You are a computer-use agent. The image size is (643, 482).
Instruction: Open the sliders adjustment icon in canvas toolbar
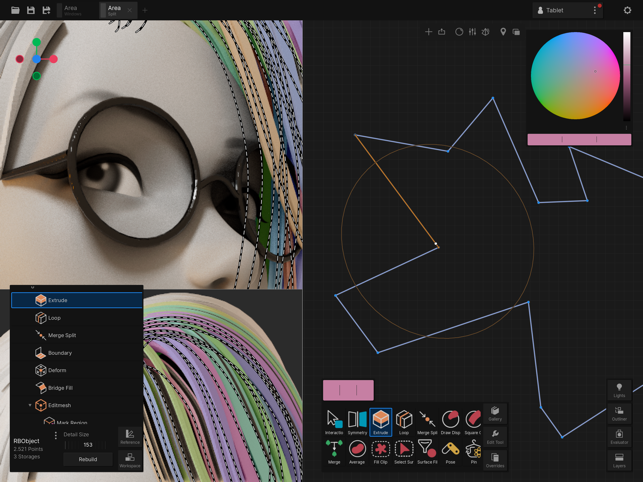[472, 32]
